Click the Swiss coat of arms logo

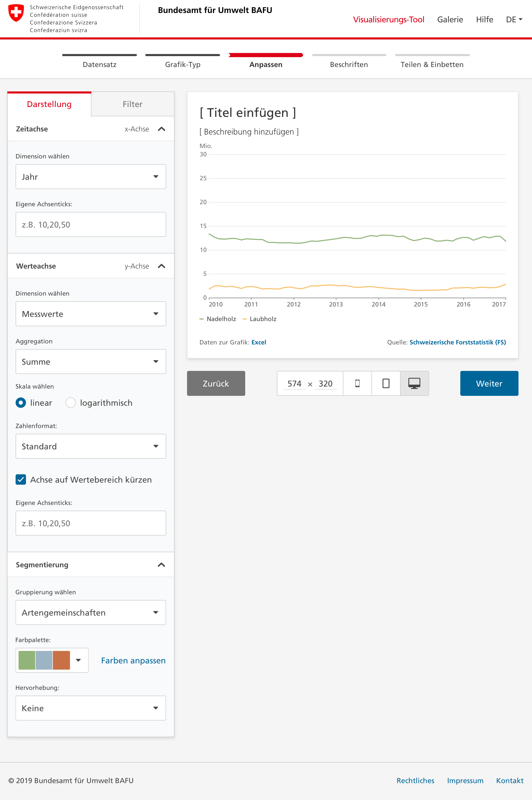(16, 13)
